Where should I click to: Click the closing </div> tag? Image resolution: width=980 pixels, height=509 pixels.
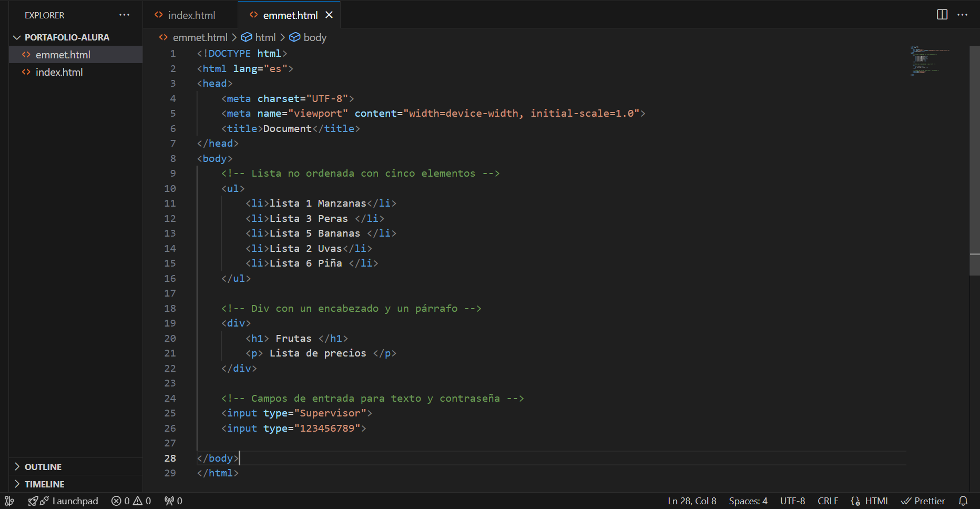[239, 369]
